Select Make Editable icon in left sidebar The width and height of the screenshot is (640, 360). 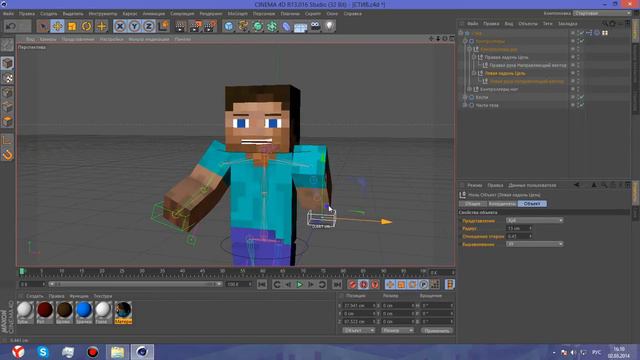click(7, 45)
